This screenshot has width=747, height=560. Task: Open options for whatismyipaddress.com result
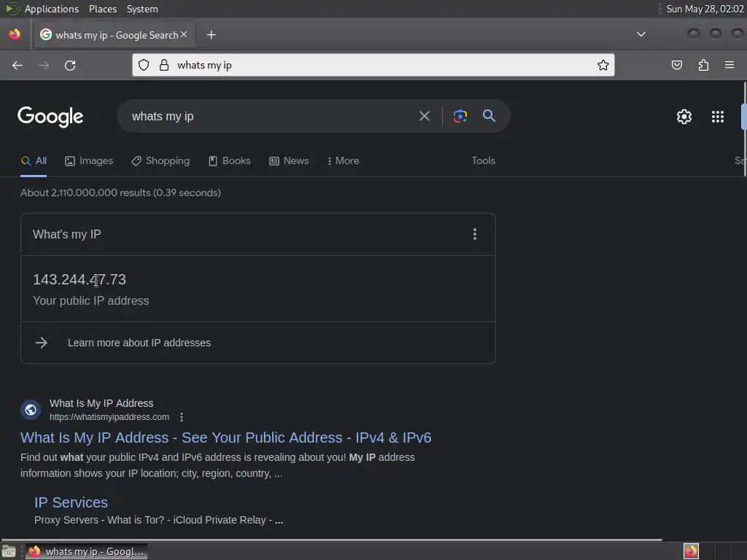pos(182,417)
